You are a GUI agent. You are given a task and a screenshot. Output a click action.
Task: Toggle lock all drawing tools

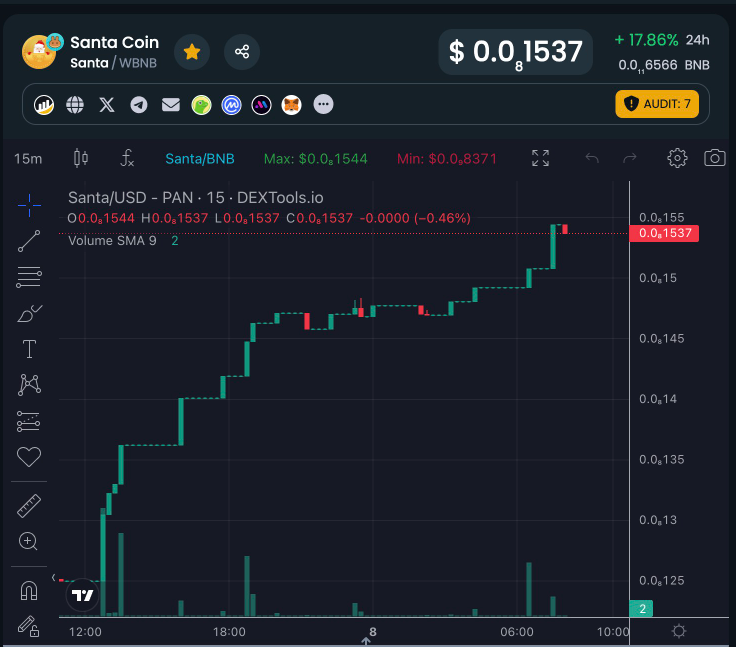tap(29, 626)
